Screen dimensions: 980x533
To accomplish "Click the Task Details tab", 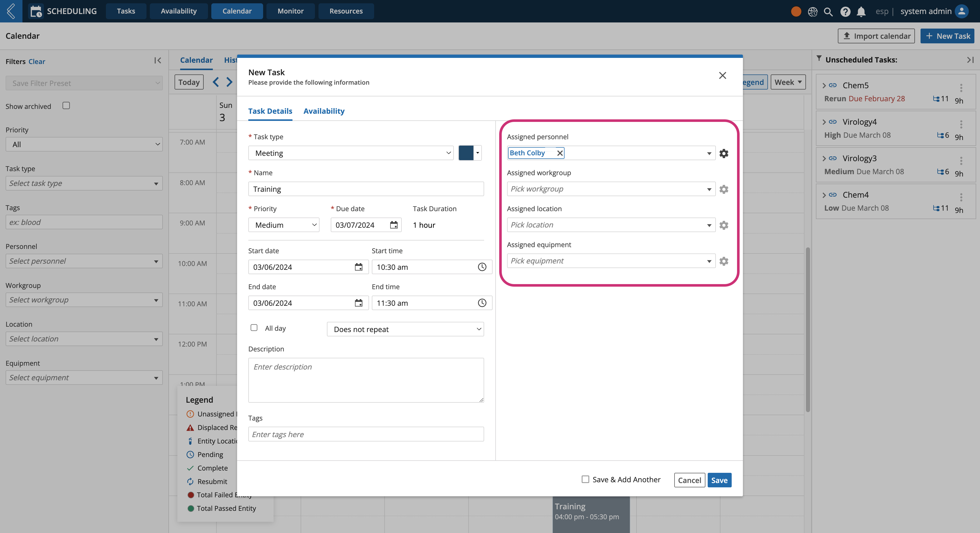I will [270, 110].
